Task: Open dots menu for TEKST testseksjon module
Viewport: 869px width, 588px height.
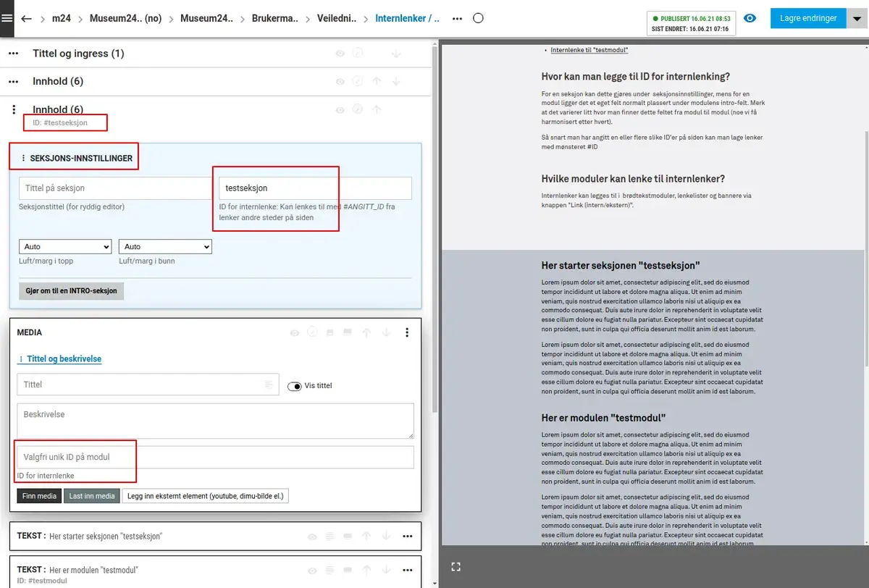Action: pyautogui.click(x=407, y=537)
